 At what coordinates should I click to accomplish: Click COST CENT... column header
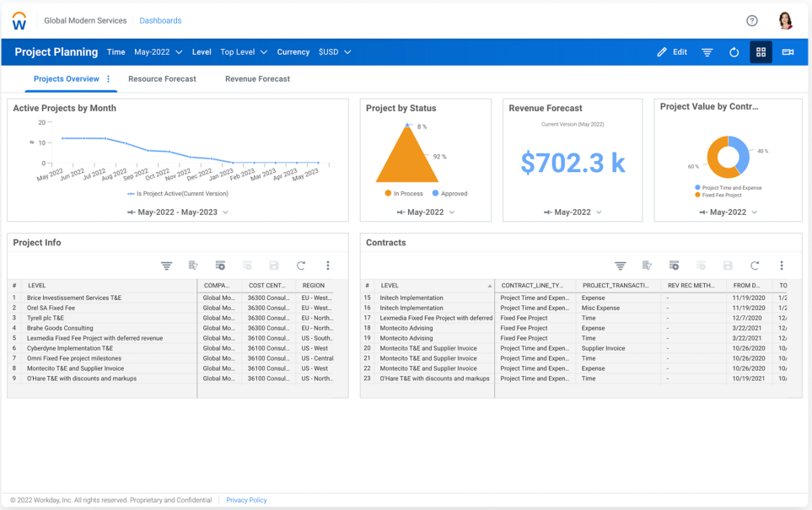point(267,285)
